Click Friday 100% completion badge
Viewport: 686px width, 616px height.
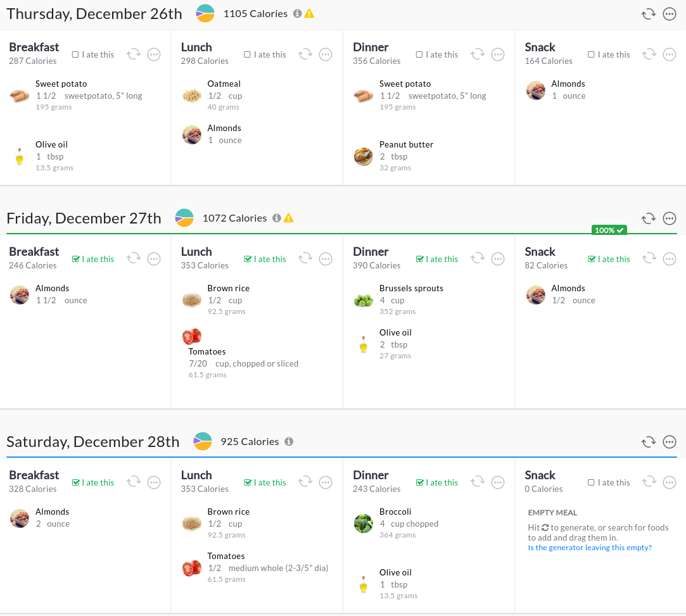point(609,230)
